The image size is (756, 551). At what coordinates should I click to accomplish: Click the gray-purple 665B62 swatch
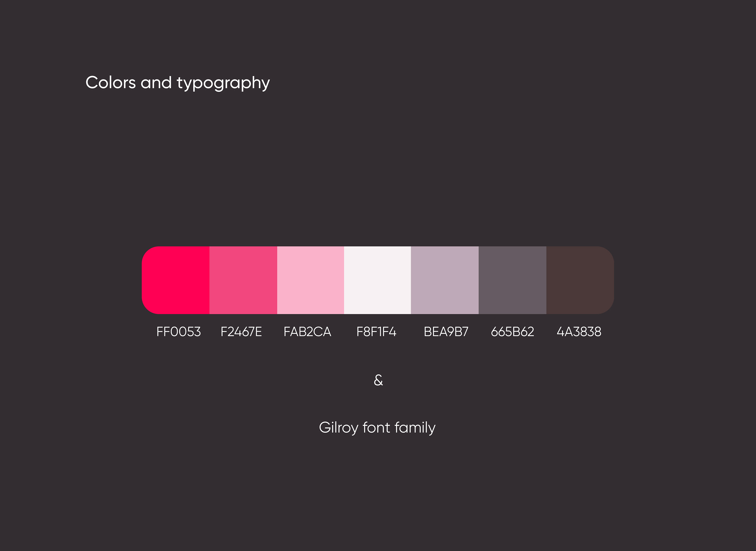pos(512,280)
